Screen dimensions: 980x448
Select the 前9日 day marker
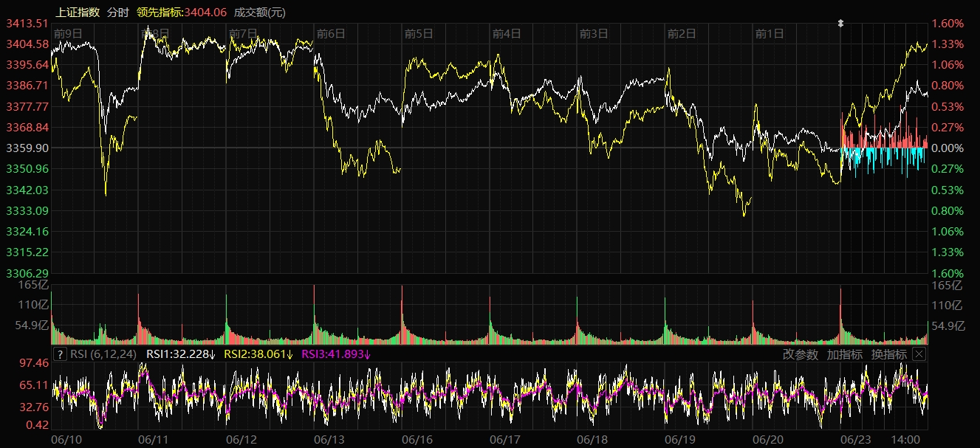[x=68, y=33]
